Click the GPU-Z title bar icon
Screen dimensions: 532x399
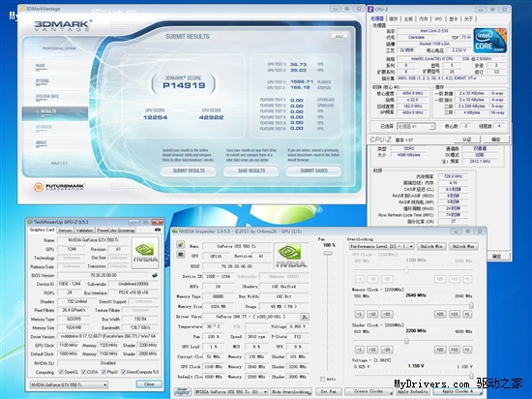tap(30, 222)
